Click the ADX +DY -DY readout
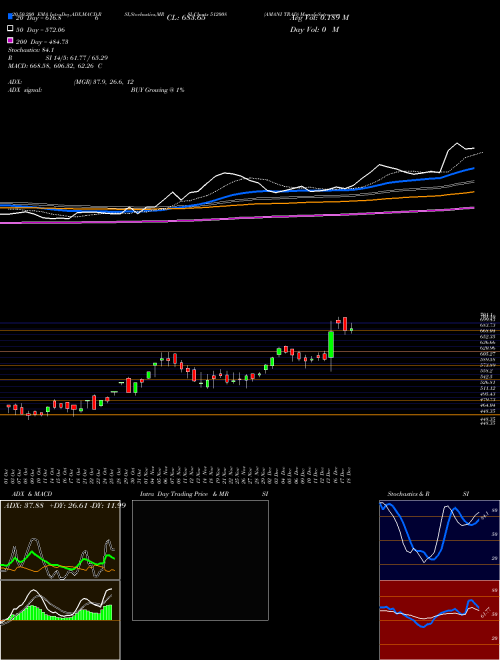 click(64, 506)
